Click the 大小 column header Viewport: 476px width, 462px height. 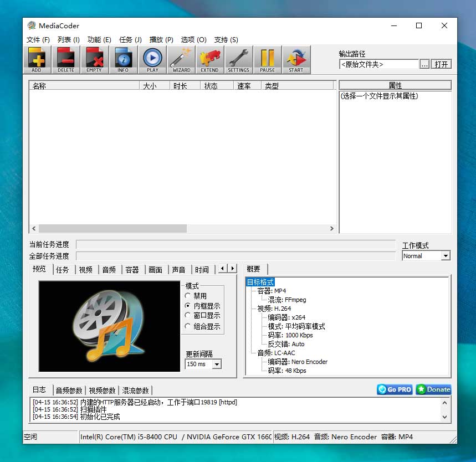[155, 86]
